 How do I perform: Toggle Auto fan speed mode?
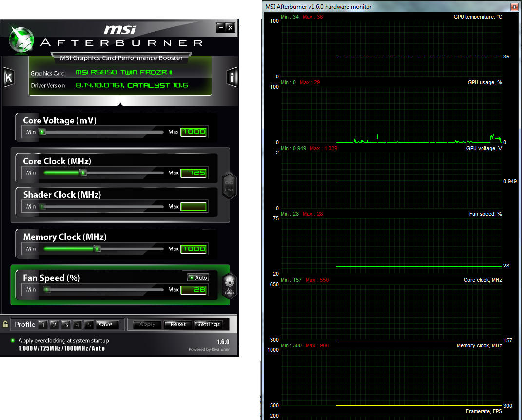click(x=198, y=278)
